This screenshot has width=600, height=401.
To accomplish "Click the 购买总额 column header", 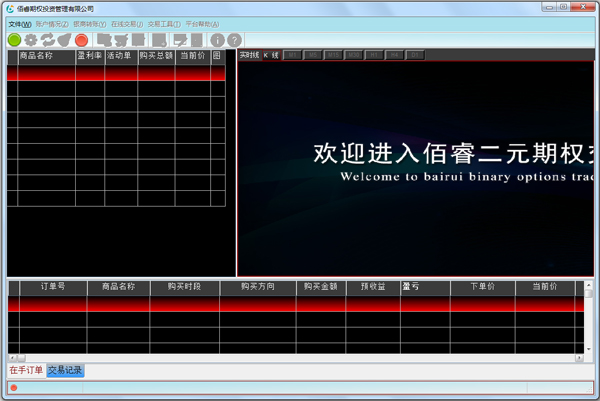I will pos(156,56).
